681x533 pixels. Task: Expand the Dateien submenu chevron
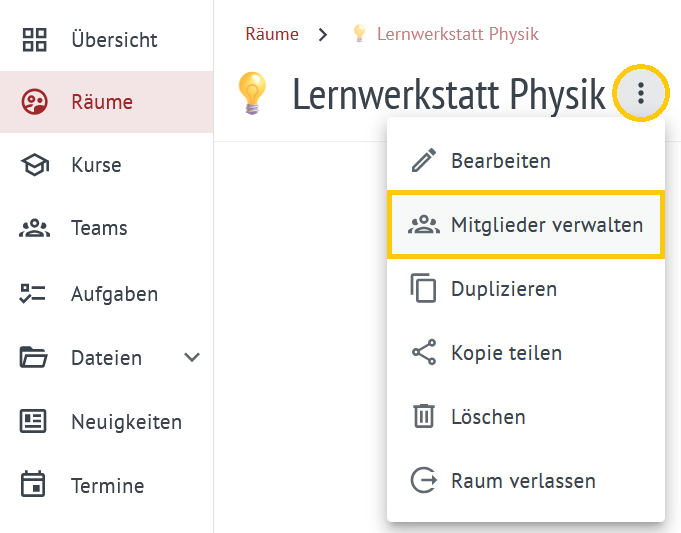click(192, 357)
